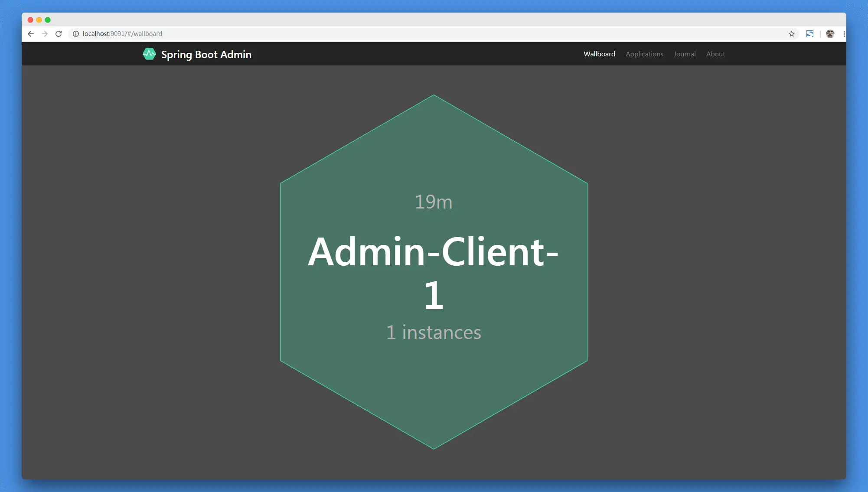The image size is (868, 492).
Task: Click the yellow minimize window button
Action: point(39,20)
